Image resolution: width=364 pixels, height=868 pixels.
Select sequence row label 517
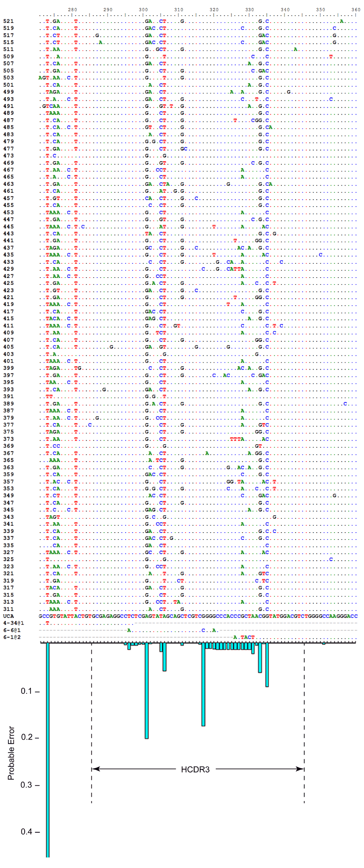(8, 35)
